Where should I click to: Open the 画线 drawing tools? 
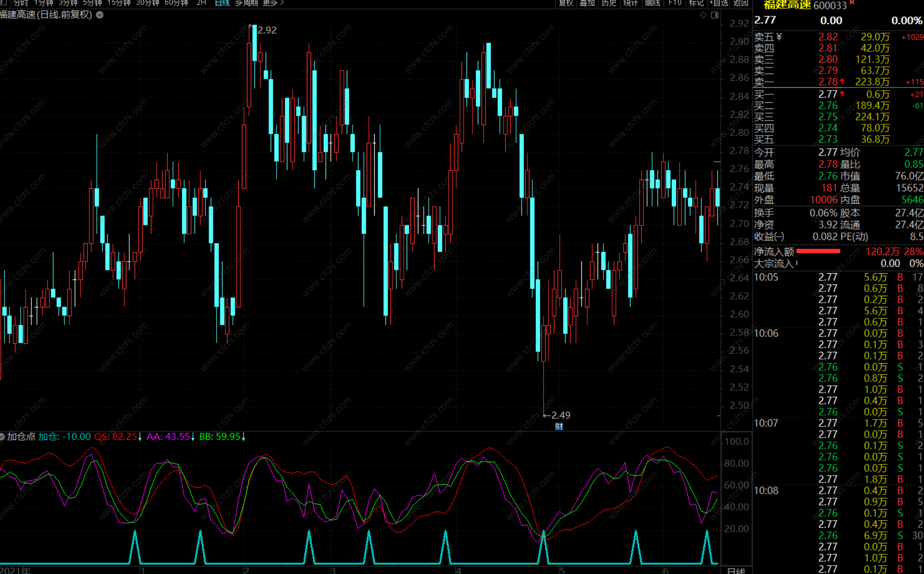(x=652, y=3)
